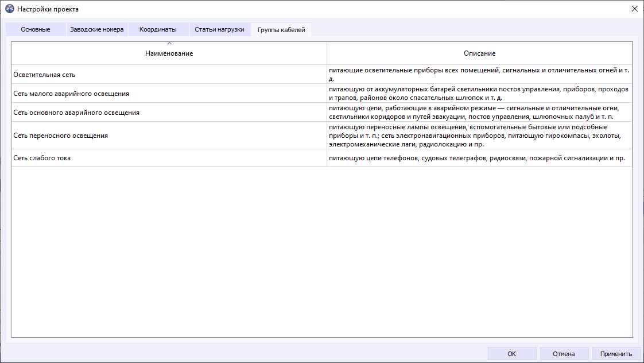Screen dimensions: 644x363
Task: Close the Настройки проекта dialog
Action: coord(634,9)
